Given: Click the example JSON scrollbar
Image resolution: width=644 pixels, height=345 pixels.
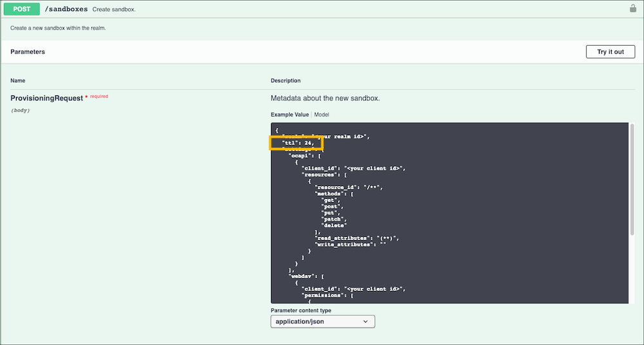Looking at the screenshot, I should [632, 180].
